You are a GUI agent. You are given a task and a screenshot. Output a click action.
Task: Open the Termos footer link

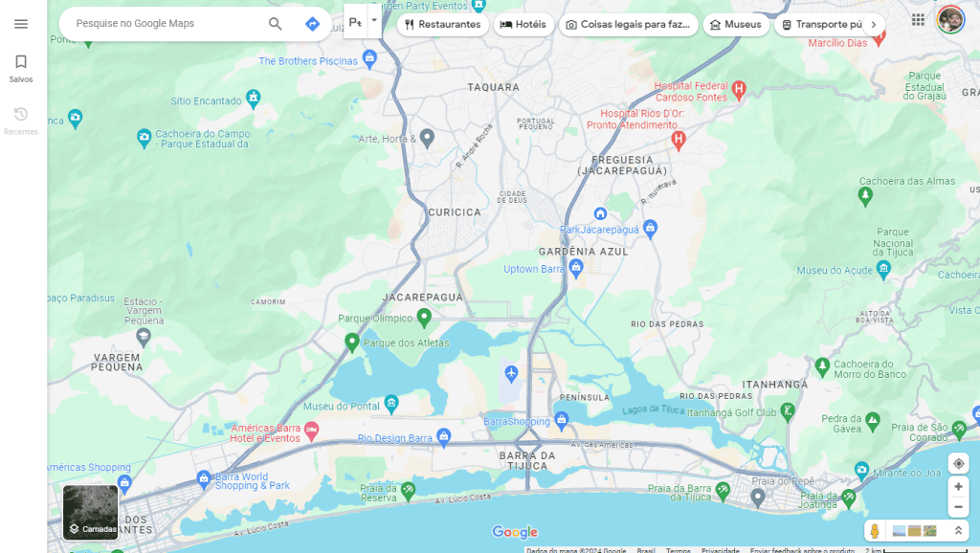pyautogui.click(x=679, y=550)
